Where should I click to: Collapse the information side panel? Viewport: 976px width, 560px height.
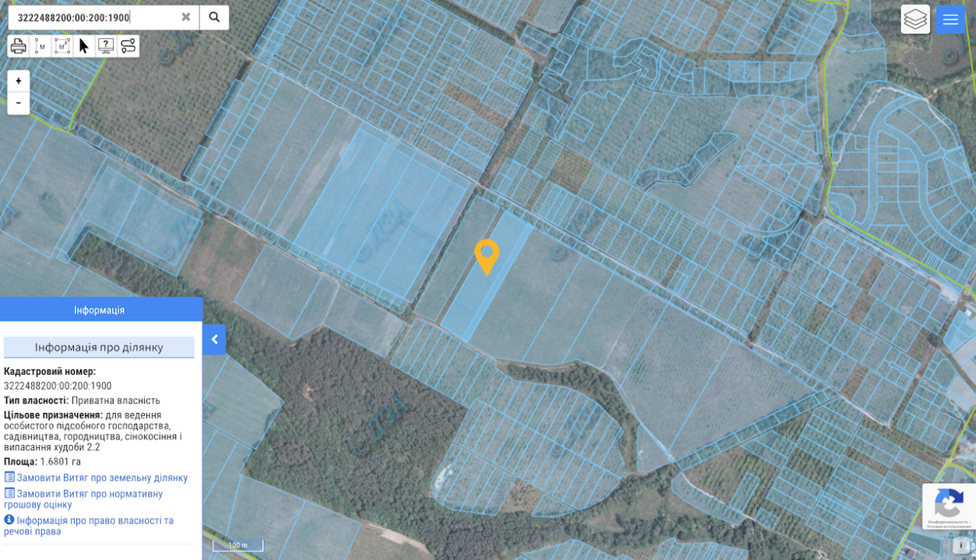point(214,340)
